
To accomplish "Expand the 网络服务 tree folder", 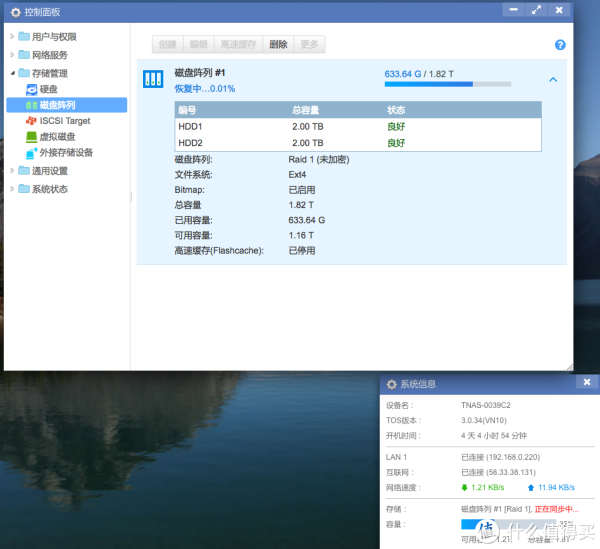I will pos(12,55).
